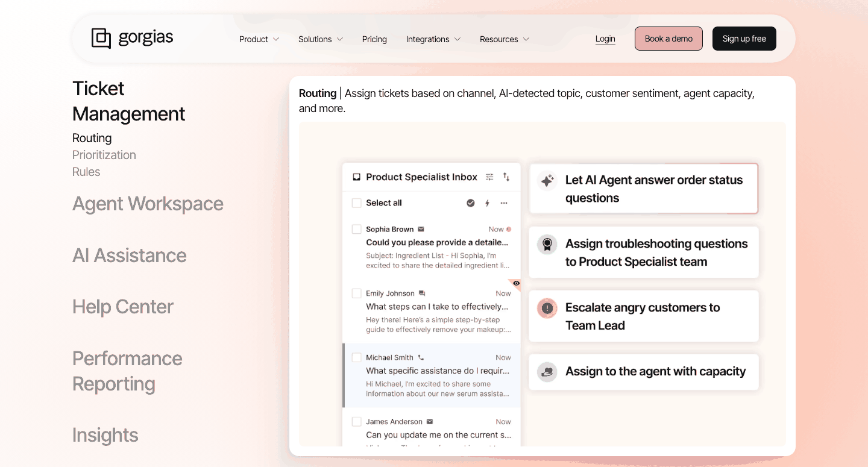Click the sparkle icon on AI Agent card

pos(547,181)
